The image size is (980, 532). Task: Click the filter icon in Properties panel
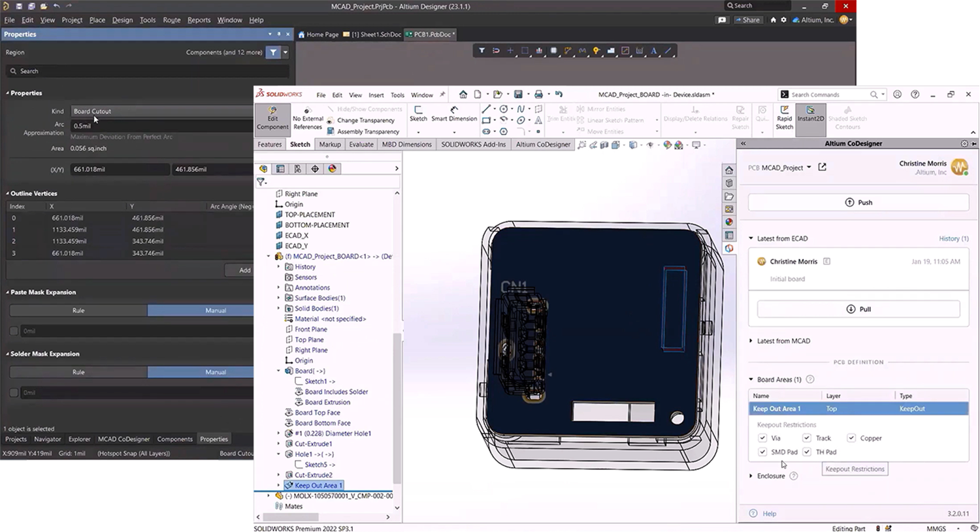[x=273, y=52]
